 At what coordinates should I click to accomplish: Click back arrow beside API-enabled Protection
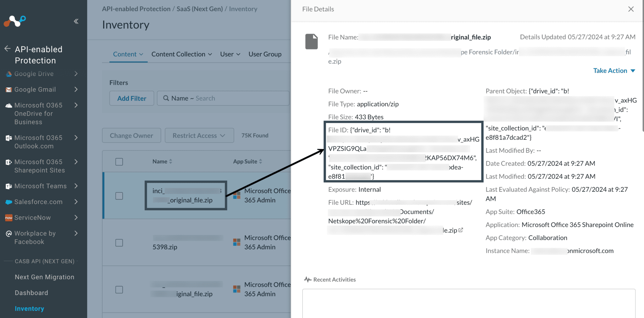coord(8,49)
